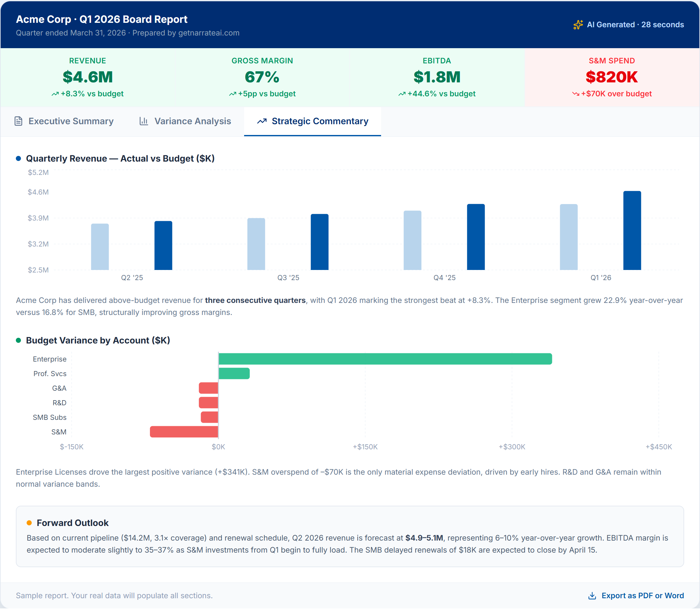Click the $4.6M Revenue KPI card
700x609 pixels.
(88, 78)
